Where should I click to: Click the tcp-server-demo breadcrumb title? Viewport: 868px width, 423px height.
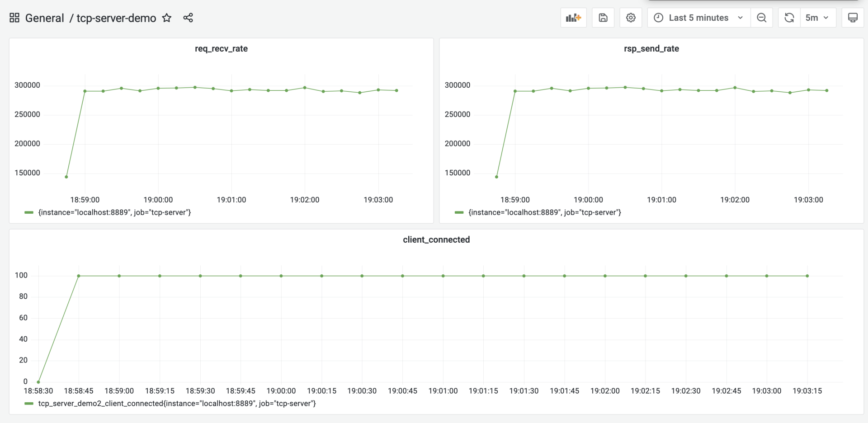coord(116,18)
